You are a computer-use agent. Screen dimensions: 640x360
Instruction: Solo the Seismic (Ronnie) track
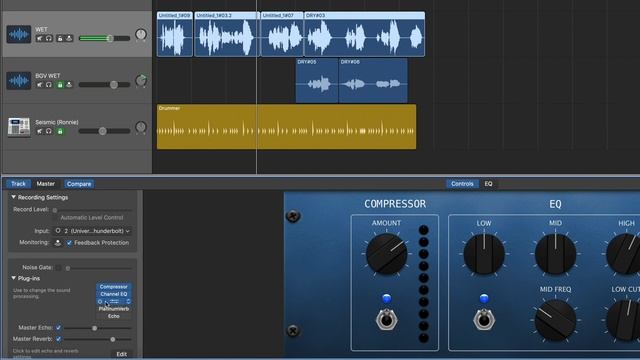[49, 131]
